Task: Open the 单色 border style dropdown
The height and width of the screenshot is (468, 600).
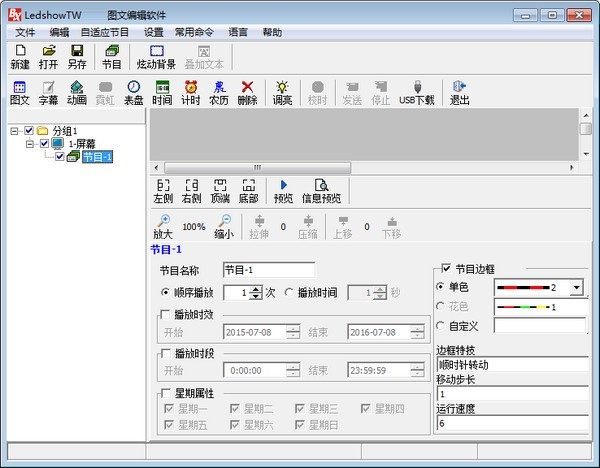Action: tap(576, 288)
